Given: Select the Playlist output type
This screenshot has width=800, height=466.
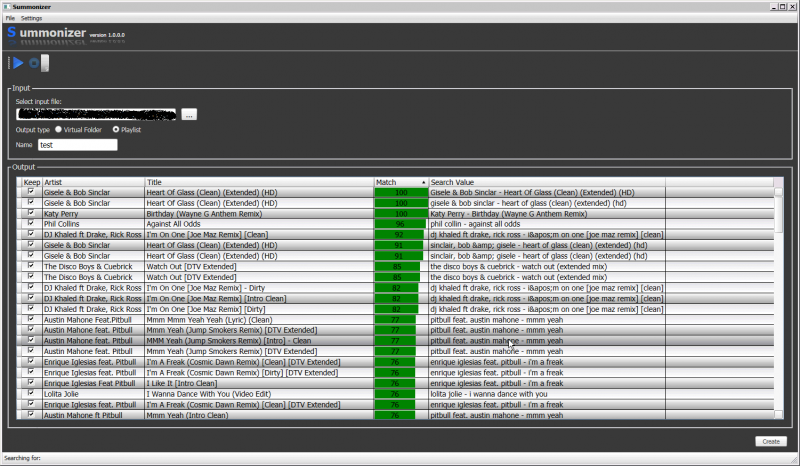Looking at the screenshot, I should click(x=127, y=130).
